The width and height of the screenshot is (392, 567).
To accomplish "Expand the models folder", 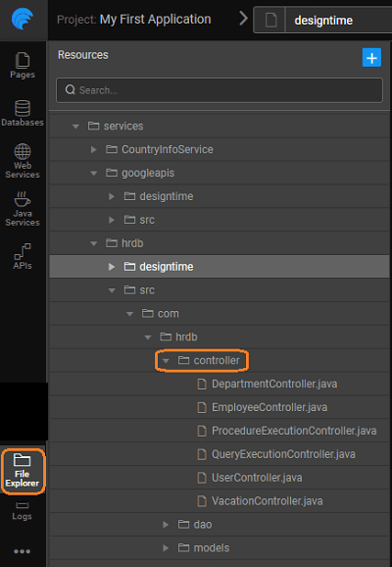I will click(x=166, y=547).
